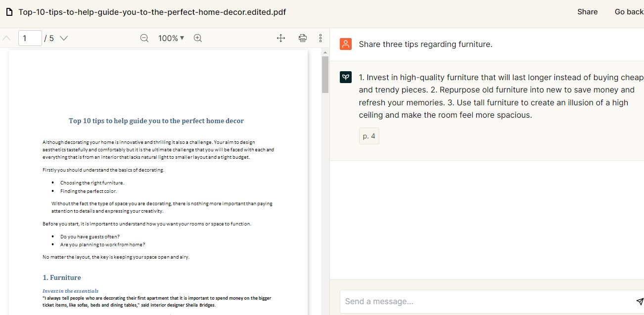
Task: Go to next page with down chevron
Action: coord(64,38)
